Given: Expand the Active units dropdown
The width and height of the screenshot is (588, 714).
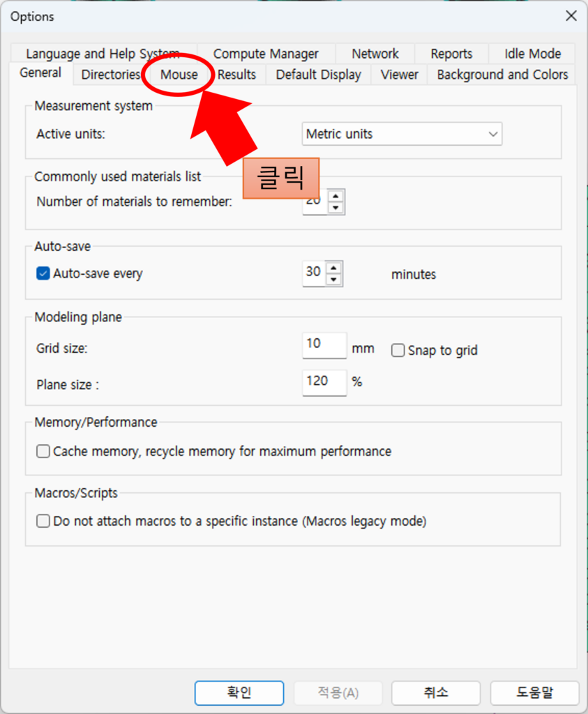Looking at the screenshot, I should coord(402,134).
